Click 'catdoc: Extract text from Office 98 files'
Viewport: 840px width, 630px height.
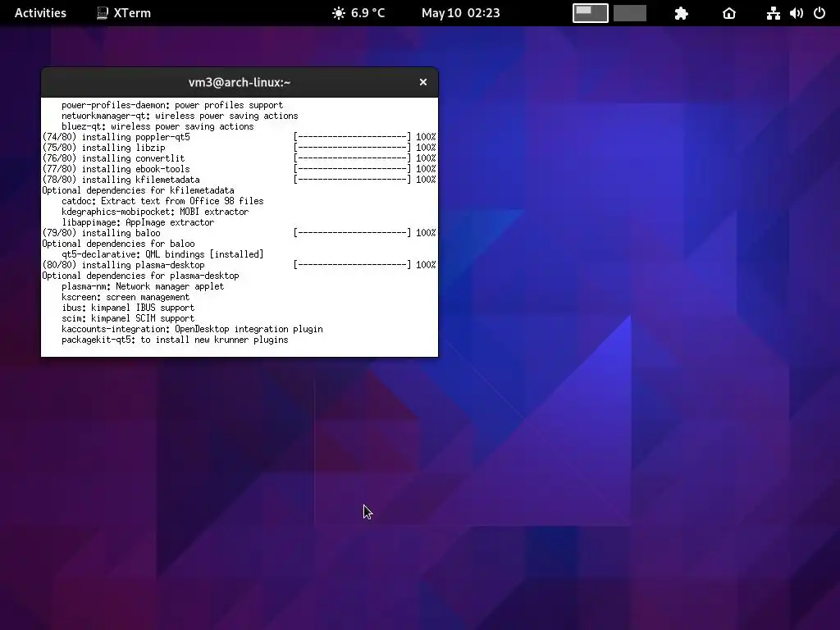pyautogui.click(x=163, y=202)
